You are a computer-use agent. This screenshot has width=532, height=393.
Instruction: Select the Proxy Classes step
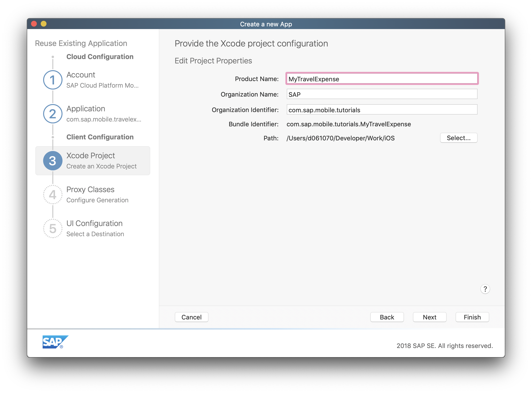93,195
